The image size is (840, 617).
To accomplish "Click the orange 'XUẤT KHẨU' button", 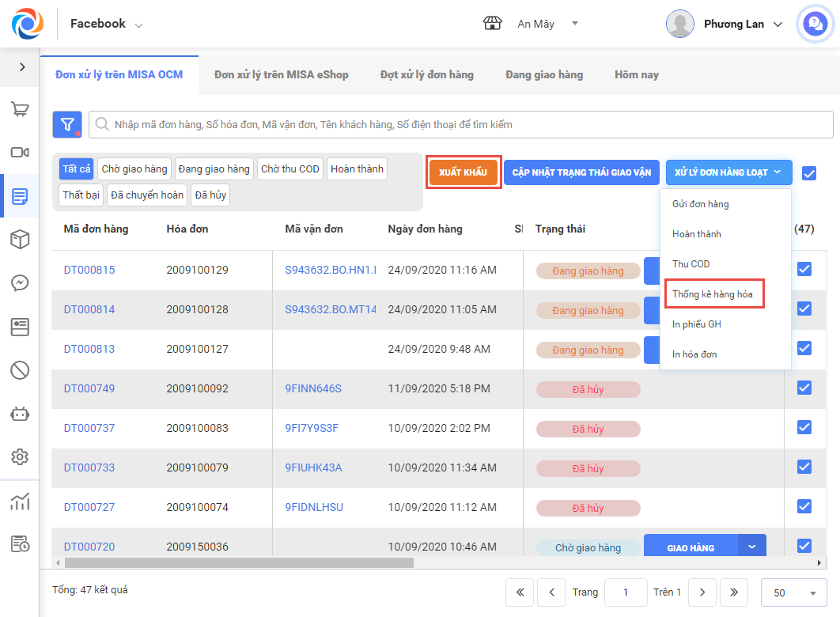I will pyautogui.click(x=463, y=172).
